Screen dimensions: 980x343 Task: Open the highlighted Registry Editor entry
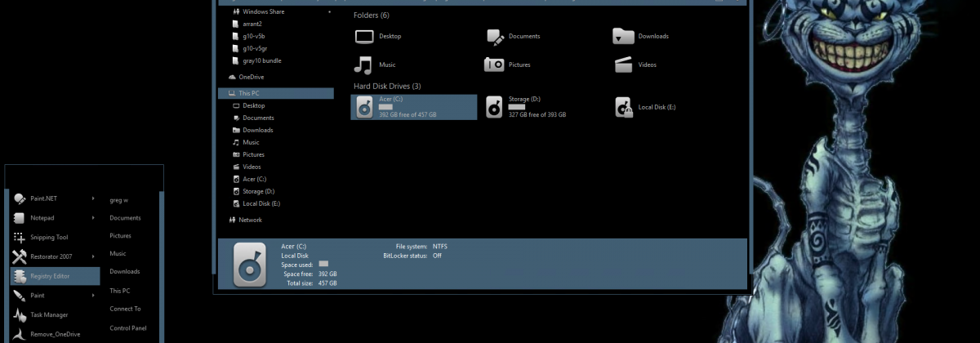(x=55, y=276)
